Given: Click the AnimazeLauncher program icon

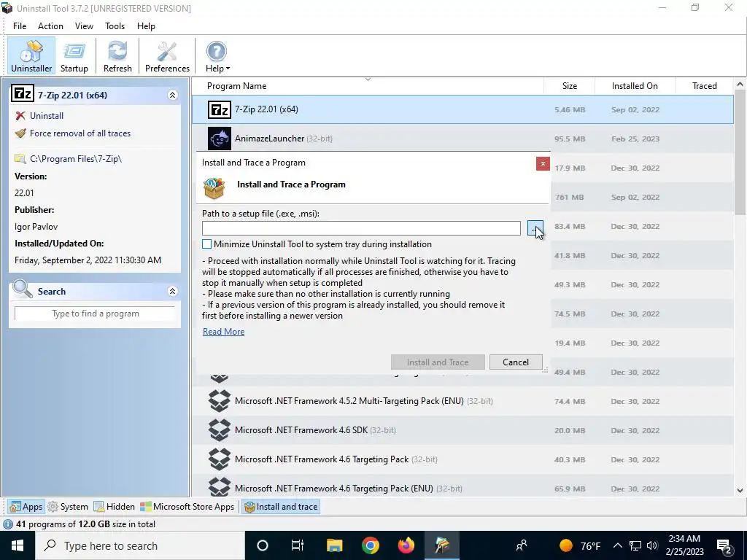Looking at the screenshot, I should (219, 139).
